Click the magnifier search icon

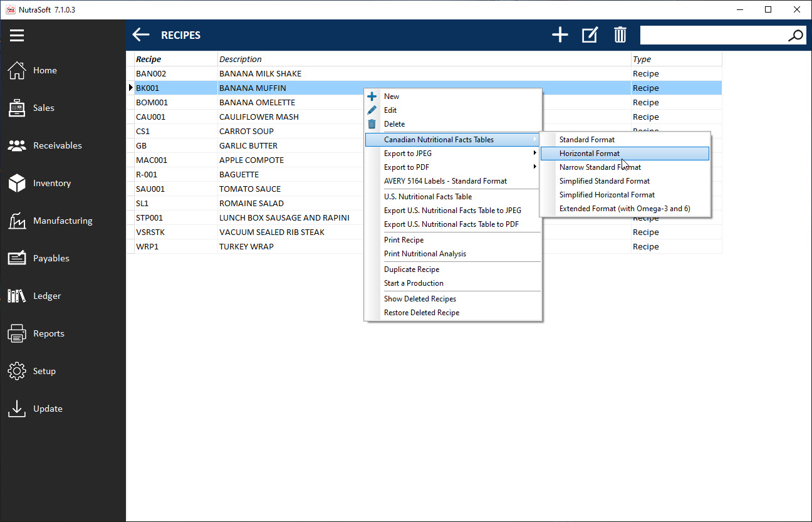point(795,36)
